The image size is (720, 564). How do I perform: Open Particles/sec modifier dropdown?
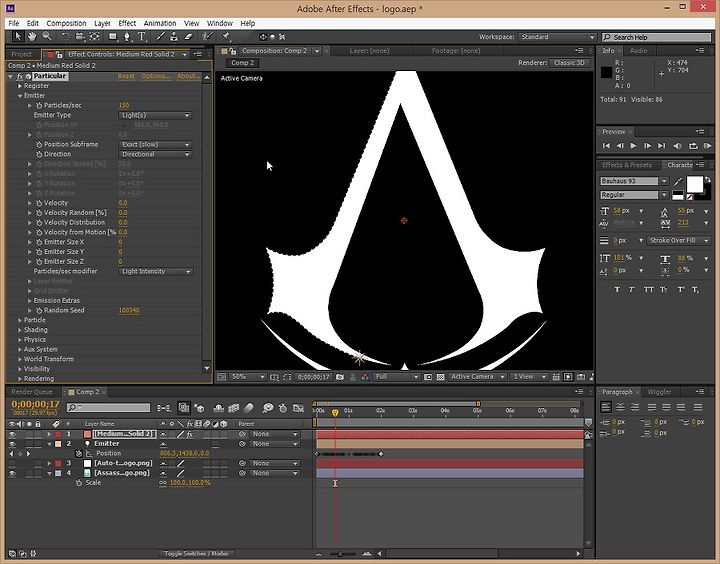[x=156, y=271]
